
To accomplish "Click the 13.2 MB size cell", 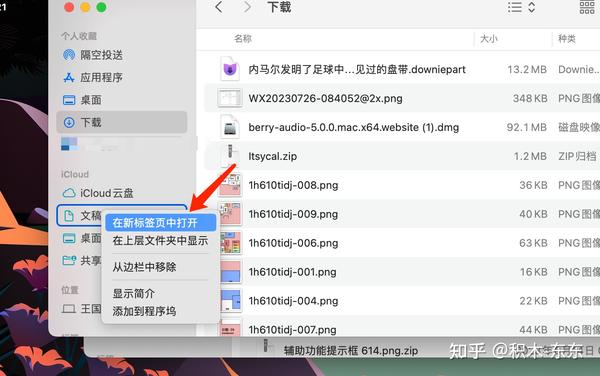I will pyautogui.click(x=527, y=70).
